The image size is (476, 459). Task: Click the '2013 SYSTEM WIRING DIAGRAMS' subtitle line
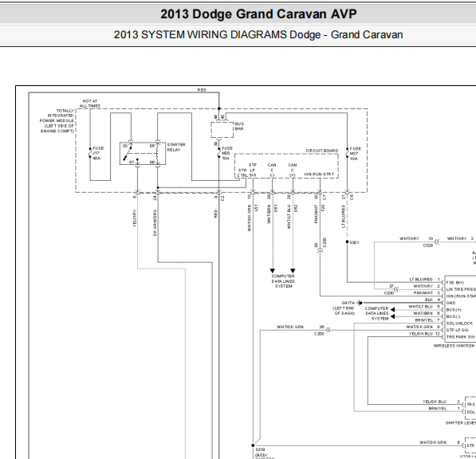pyautogui.click(x=258, y=35)
